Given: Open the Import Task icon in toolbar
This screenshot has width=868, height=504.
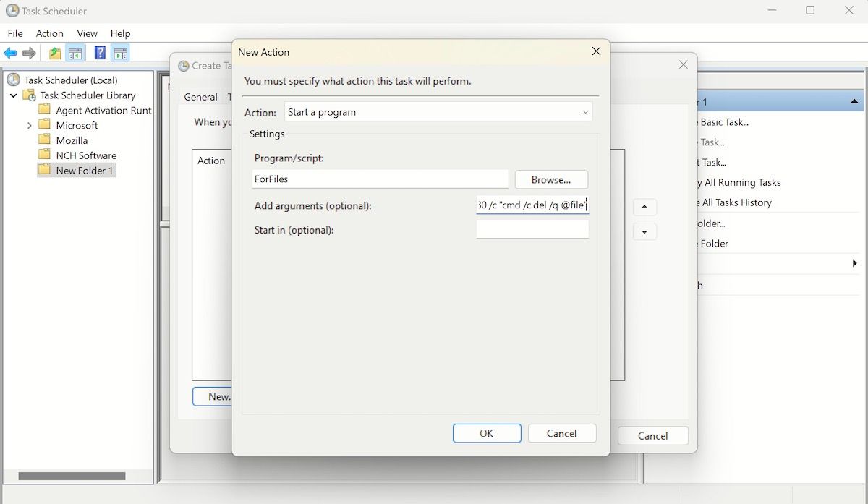Looking at the screenshot, I should pyautogui.click(x=54, y=53).
